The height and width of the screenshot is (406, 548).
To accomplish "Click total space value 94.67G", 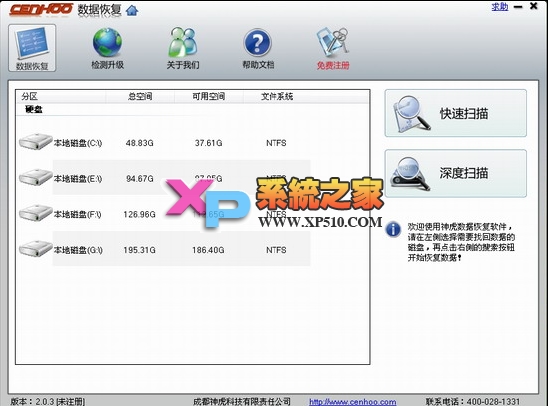I will (x=139, y=179).
